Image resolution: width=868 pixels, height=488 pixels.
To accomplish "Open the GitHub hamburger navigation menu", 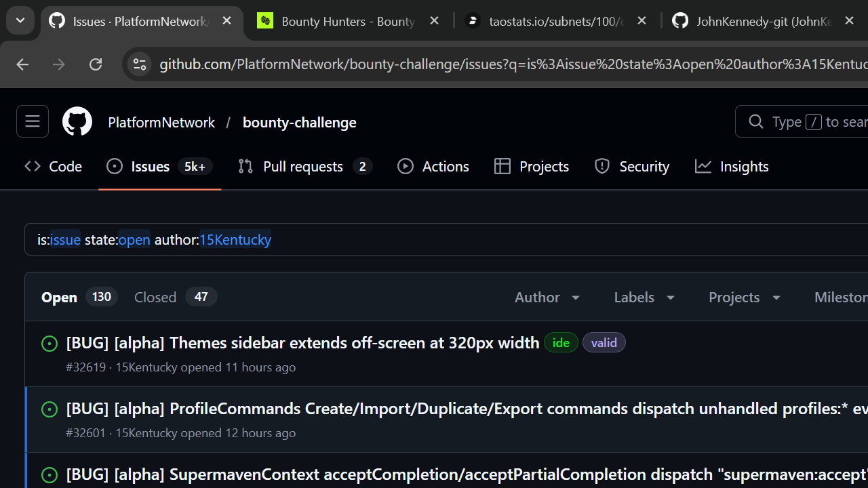I will pos(33,122).
